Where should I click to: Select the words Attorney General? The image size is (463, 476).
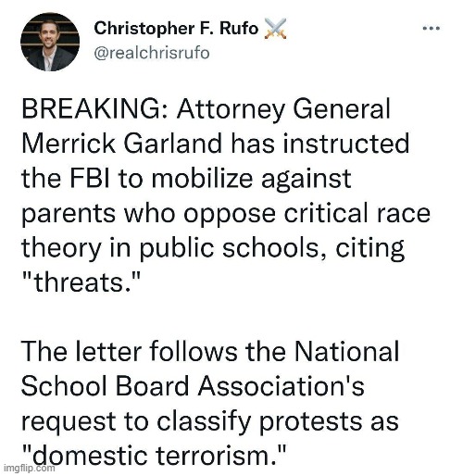[x=283, y=108]
